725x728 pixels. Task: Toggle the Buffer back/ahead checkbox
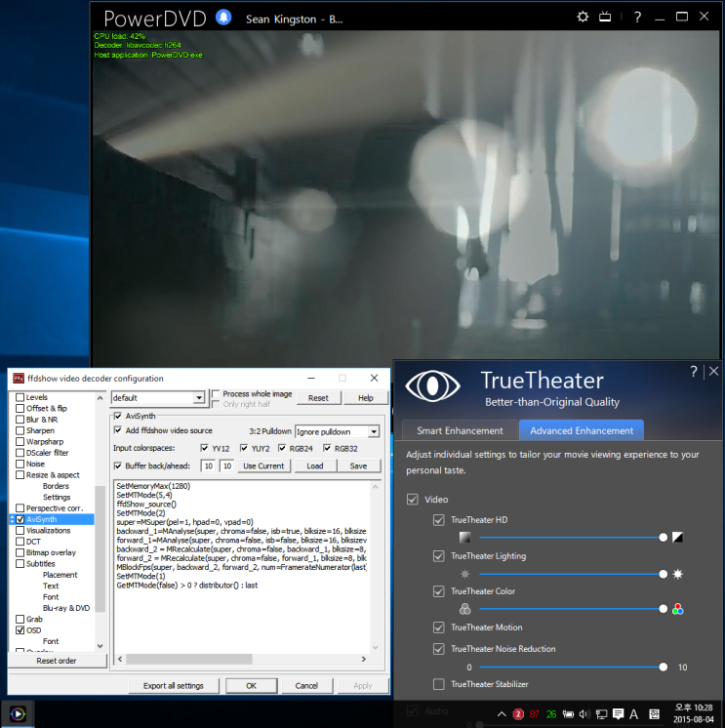[x=118, y=465]
